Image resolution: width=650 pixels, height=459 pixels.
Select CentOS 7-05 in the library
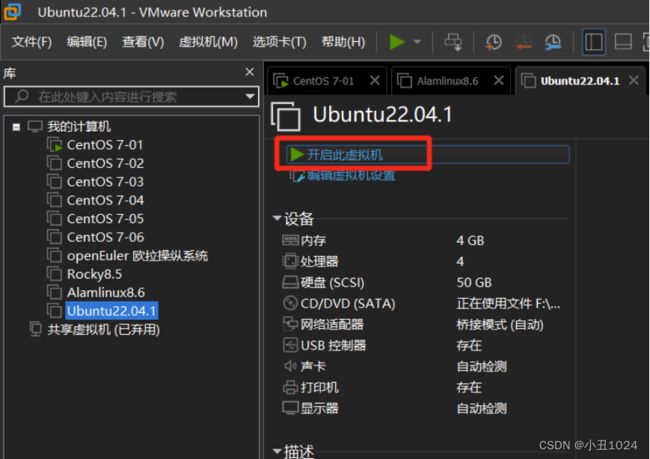click(105, 219)
